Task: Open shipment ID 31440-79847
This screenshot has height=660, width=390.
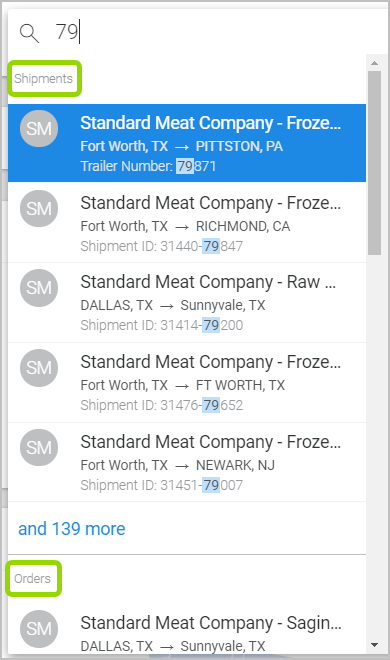Action: (x=187, y=223)
